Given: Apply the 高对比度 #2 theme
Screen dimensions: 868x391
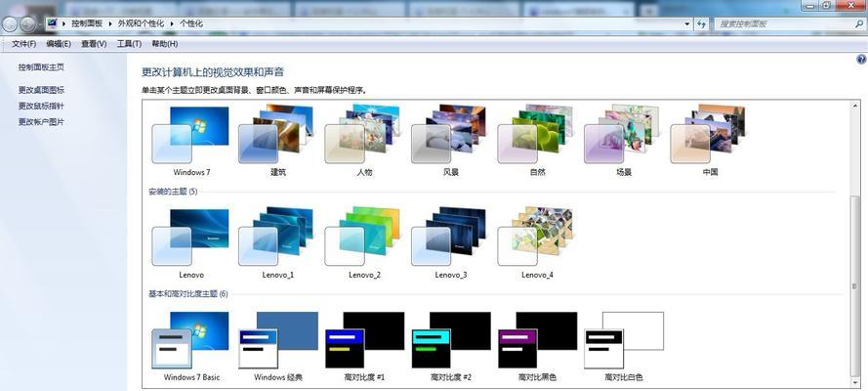Looking at the screenshot, I should [450, 346].
